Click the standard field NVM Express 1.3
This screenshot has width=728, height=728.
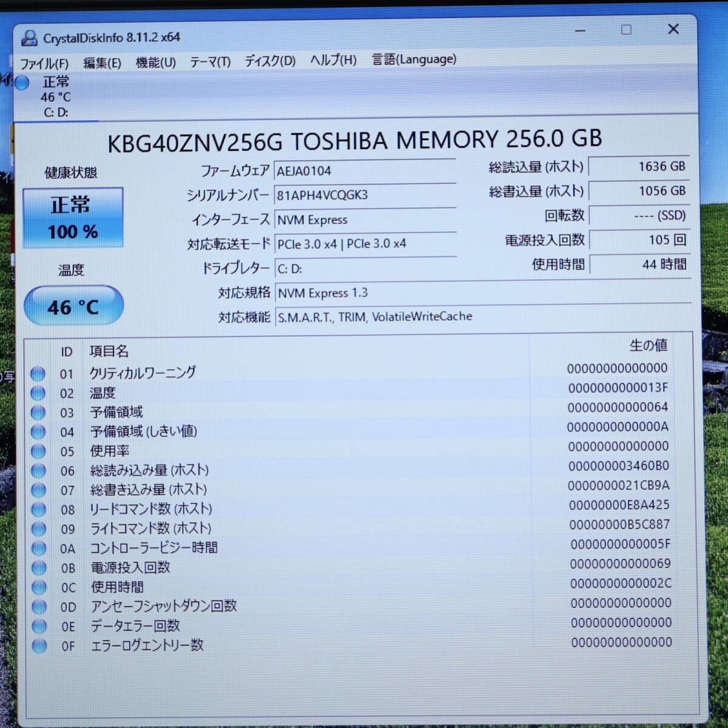483,292
